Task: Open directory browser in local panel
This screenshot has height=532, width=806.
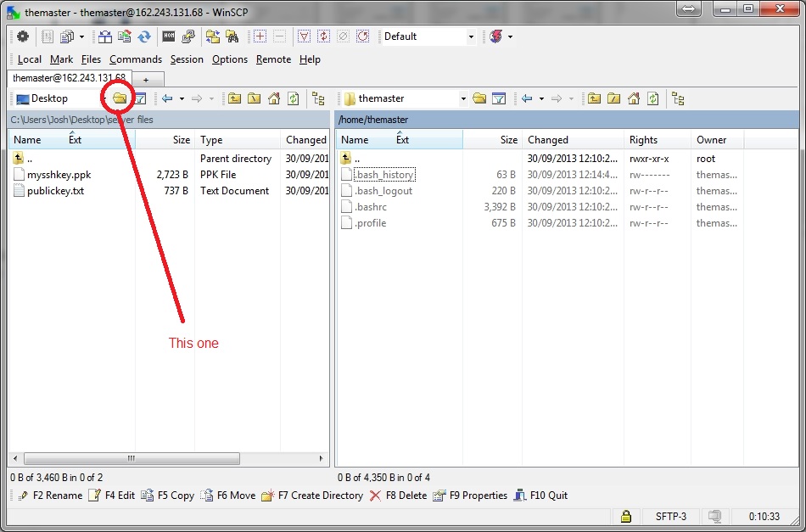Action: click(120, 98)
